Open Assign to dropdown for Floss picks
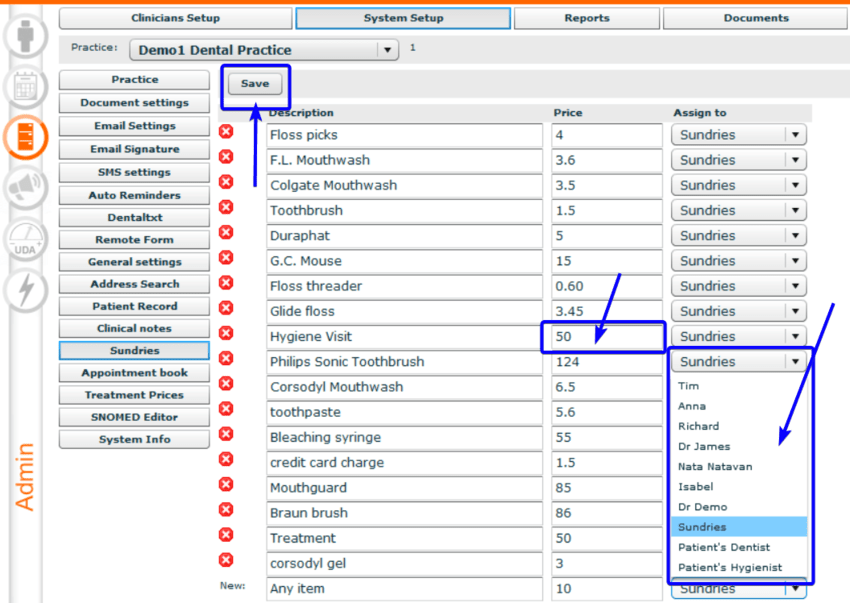The height and width of the screenshot is (603, 850). point(794,135)
